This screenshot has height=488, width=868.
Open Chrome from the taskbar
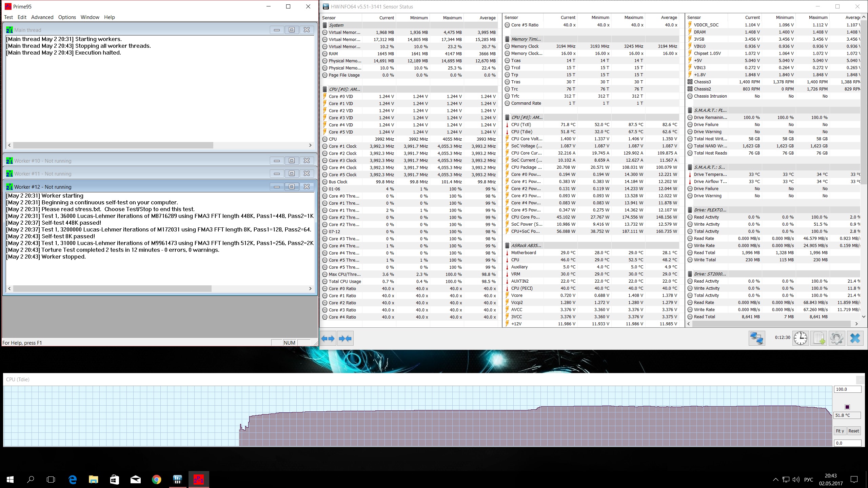coord(156,480)
